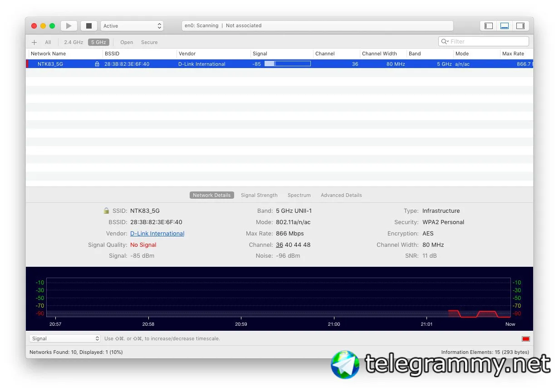Click BSSID cell 28:3B:82:3E:6F:40 in table

(x=127, y=64)
